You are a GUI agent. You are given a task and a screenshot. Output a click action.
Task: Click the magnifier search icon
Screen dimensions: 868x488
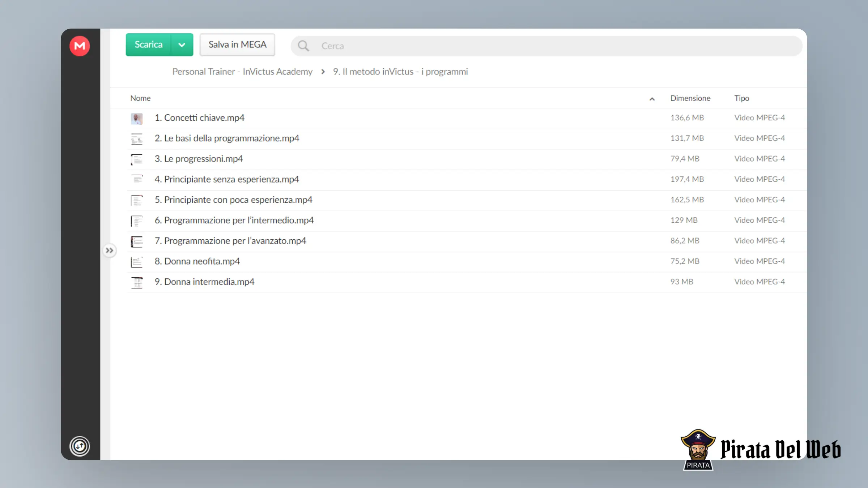[x=303, y=46]
